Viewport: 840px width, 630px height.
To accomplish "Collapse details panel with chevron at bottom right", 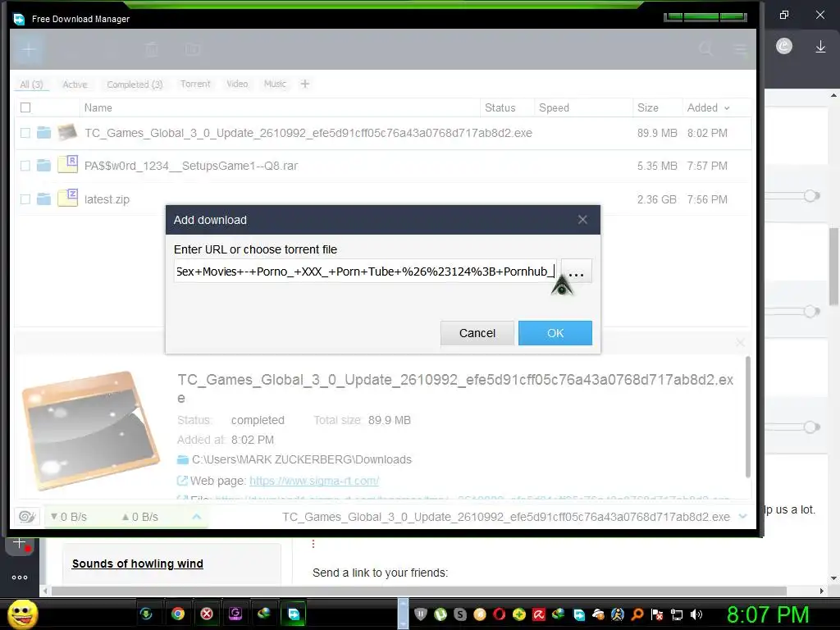I will tap(742, 517).
